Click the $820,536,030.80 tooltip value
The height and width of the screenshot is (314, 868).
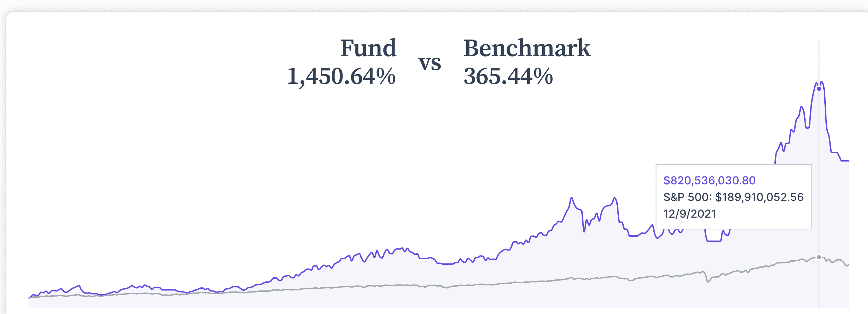click(709, 181)
